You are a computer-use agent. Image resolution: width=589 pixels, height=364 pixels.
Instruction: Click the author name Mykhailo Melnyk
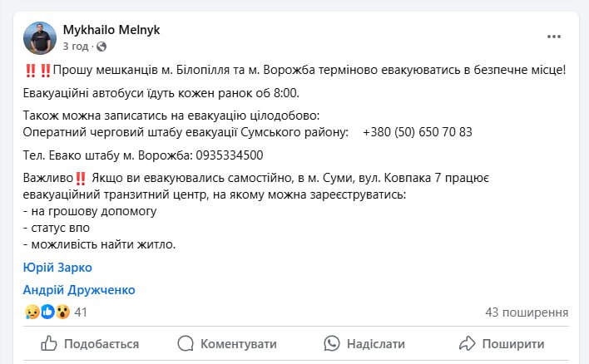click(111, 29)
